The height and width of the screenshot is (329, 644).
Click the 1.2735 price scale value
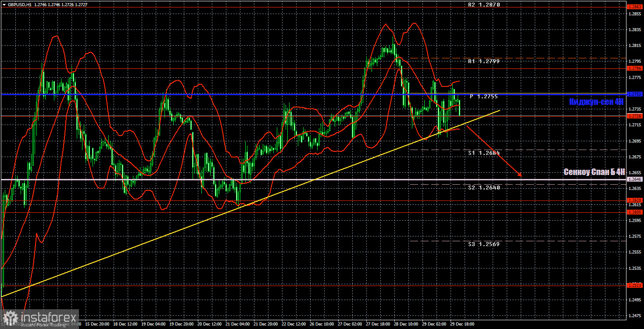pyautogui.click(x=635, y=109)
